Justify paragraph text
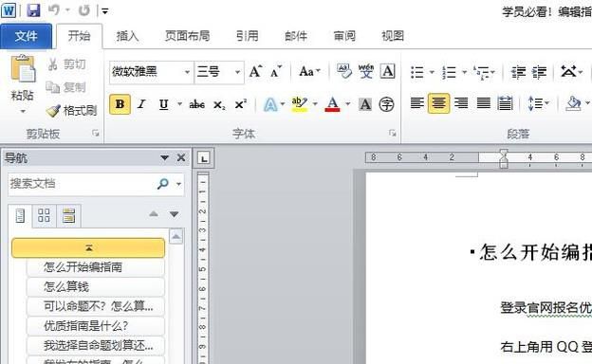Screen dimensions: 592x364 point(483,103)
